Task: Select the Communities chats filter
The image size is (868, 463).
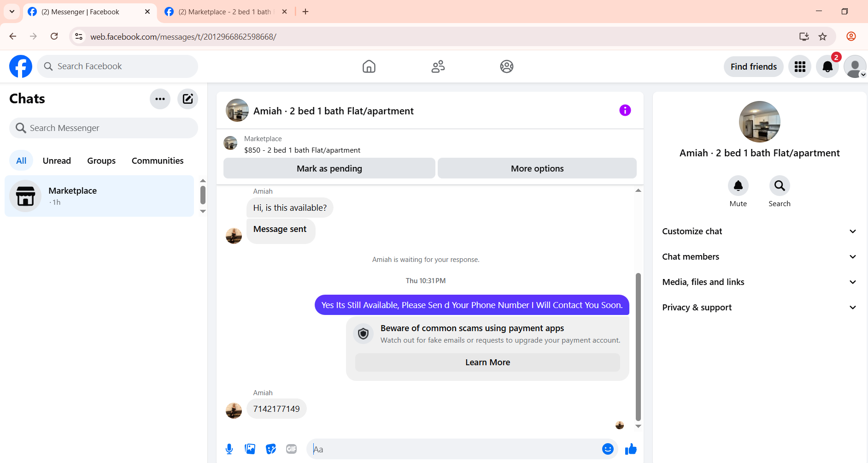Action: click(158, 161)
